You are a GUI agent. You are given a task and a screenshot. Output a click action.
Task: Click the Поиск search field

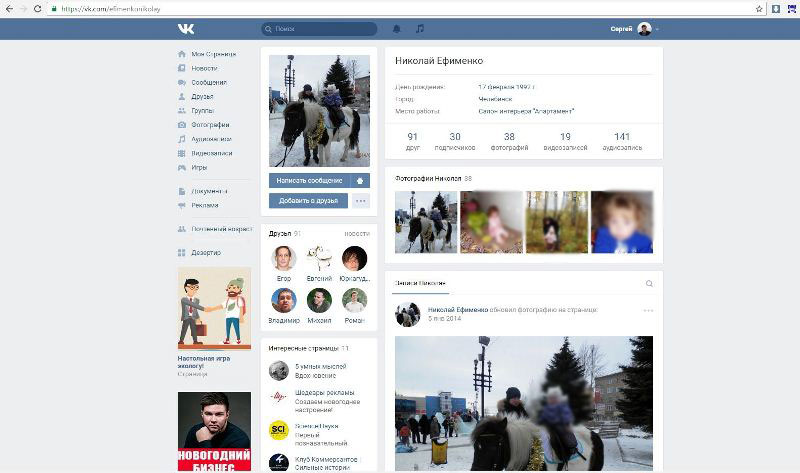(x=320, y=29)
